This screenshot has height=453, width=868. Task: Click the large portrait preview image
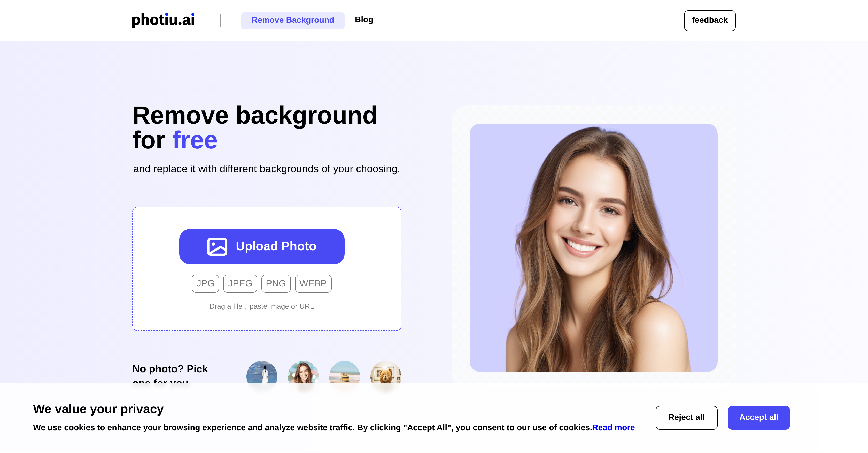[x=593, y=248]
